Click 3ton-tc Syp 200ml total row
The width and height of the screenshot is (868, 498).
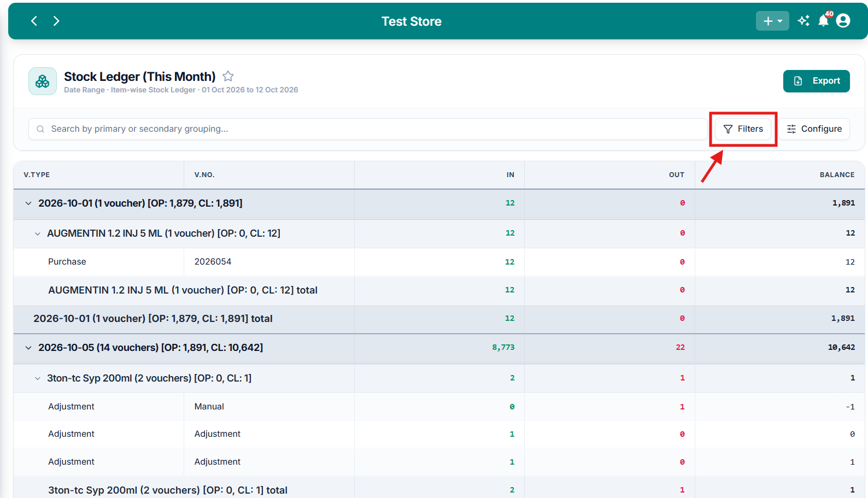[x=439, y=490]
